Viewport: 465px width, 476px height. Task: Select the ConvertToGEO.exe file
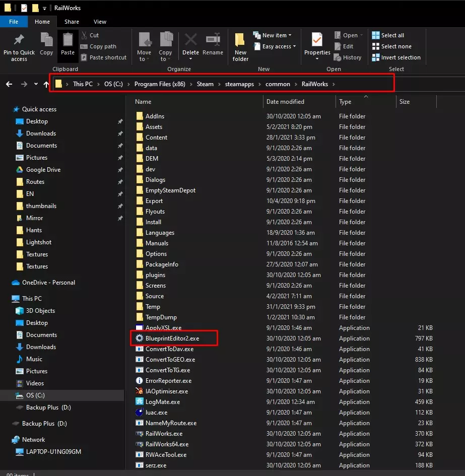(170, 360)
